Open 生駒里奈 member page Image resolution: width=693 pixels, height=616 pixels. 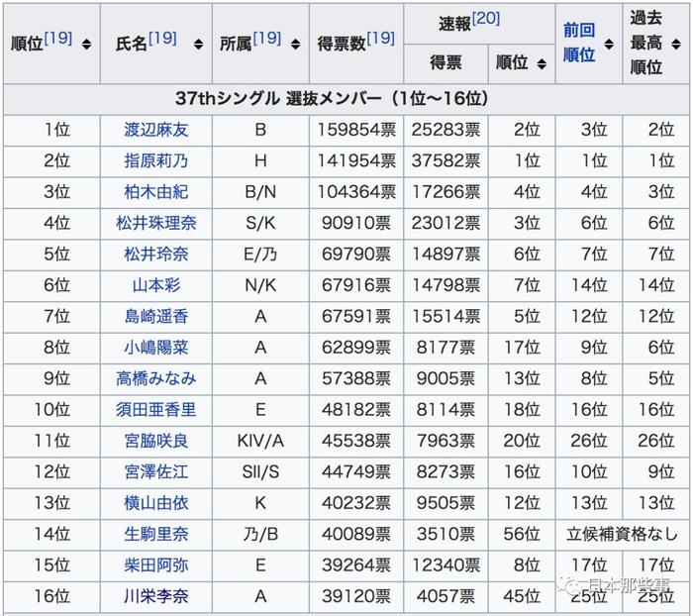[156, 535]
